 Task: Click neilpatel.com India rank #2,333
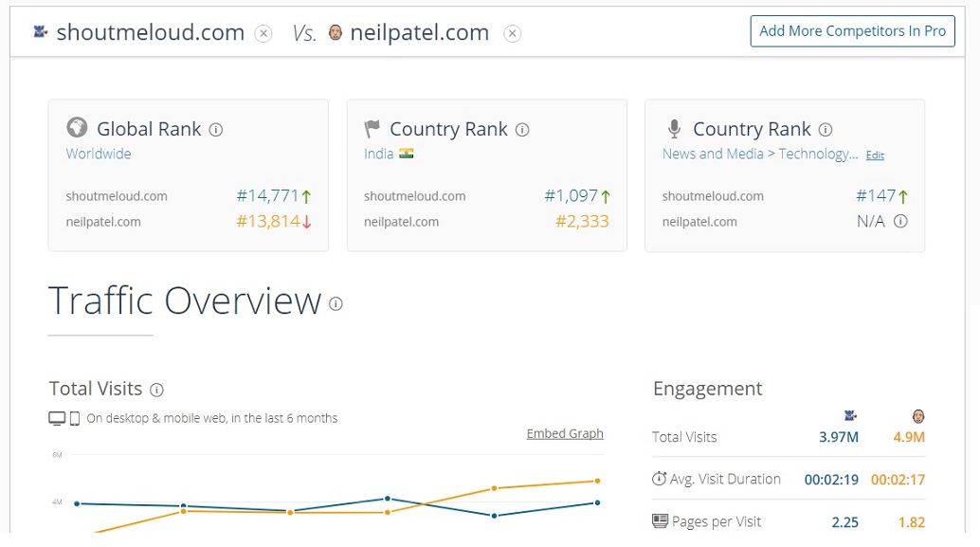(x=582, y=221)
